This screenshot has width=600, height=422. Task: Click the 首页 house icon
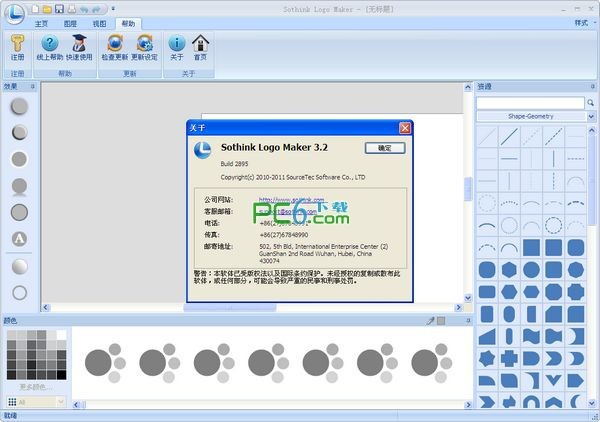pyautogui.click(x=201, y=47)
